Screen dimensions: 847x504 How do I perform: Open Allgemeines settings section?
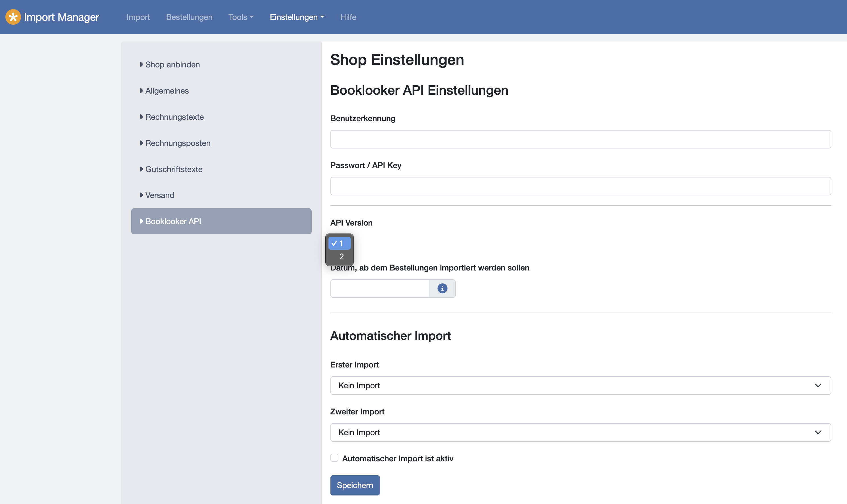(x=221, y=91)
